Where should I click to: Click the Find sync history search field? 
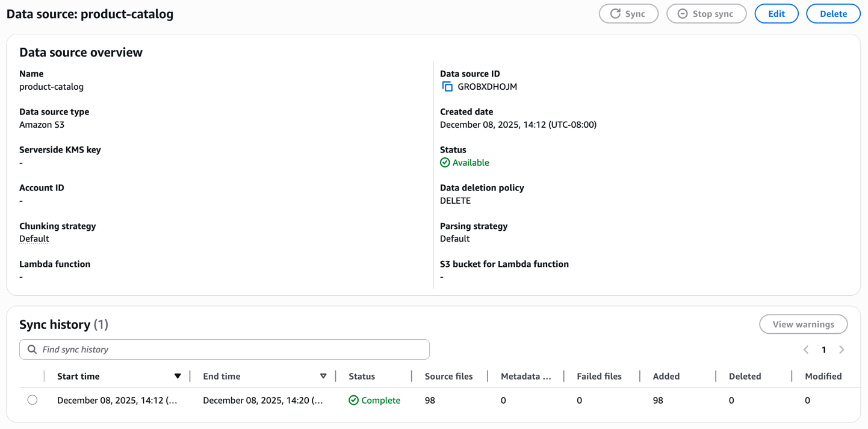[232, 349]
